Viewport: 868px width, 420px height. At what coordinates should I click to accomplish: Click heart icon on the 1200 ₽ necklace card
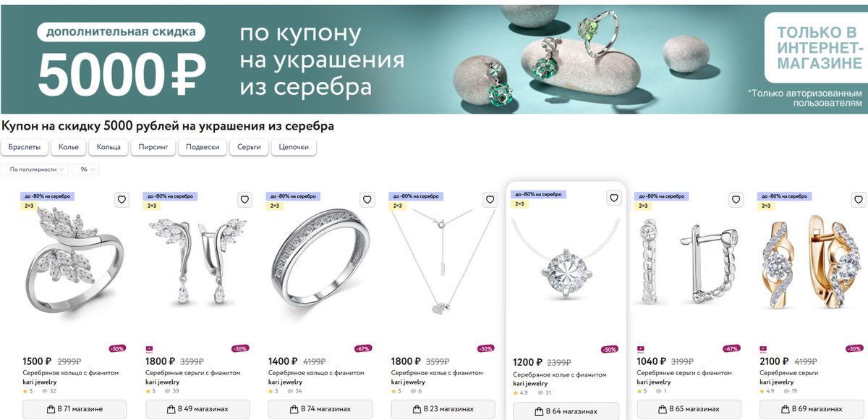(x=614, y=198)
